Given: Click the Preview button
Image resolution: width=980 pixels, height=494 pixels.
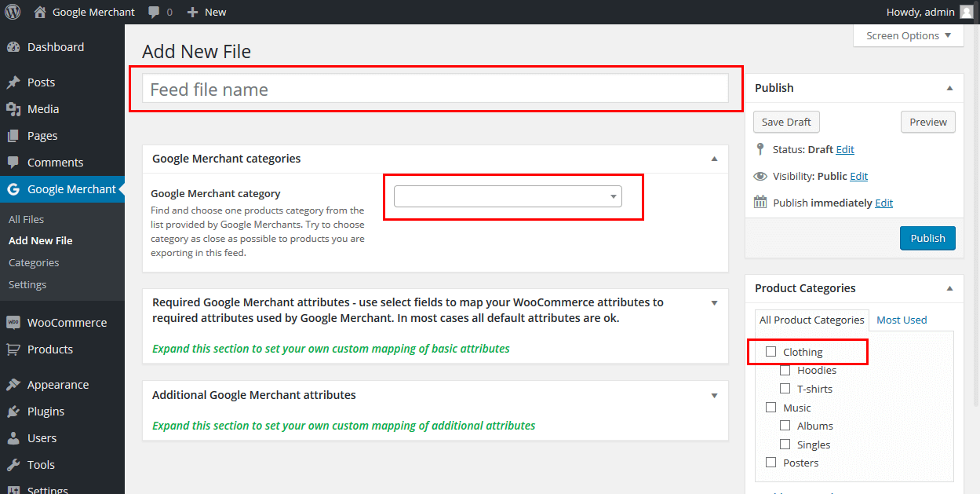Looking at the screenshot, I should coord(928,122).
